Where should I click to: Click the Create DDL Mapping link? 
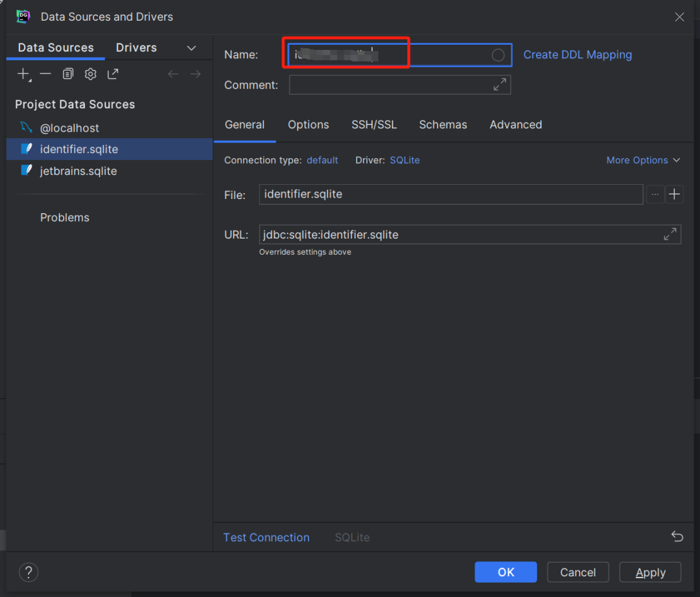click(x=577, y=55)
